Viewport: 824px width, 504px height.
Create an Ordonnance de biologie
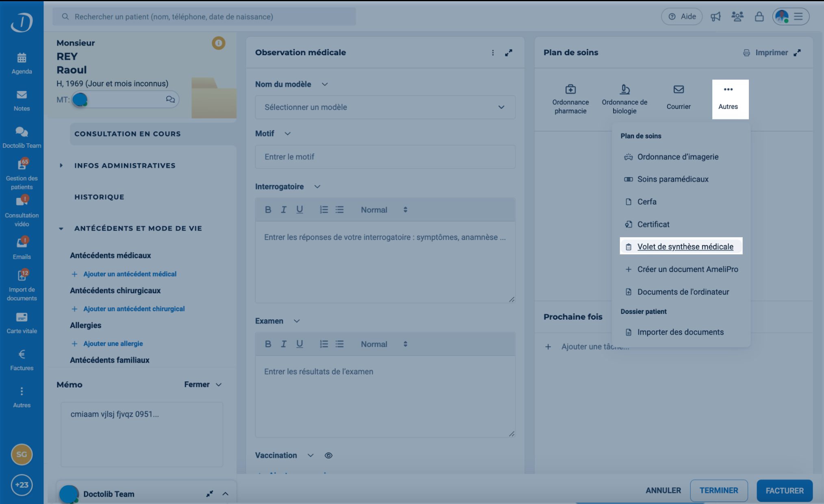pyautogui.click(x=624, y=90)
